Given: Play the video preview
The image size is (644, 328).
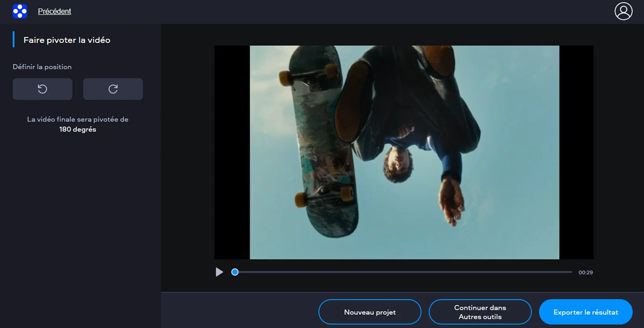Looking at the screenshot, I should [x=219, y=272].
